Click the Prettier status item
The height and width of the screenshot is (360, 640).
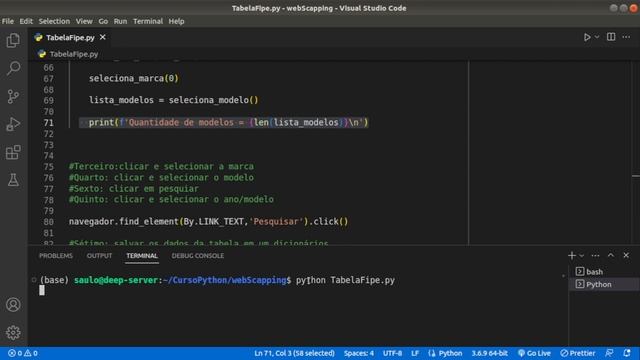tap(578, 353)
